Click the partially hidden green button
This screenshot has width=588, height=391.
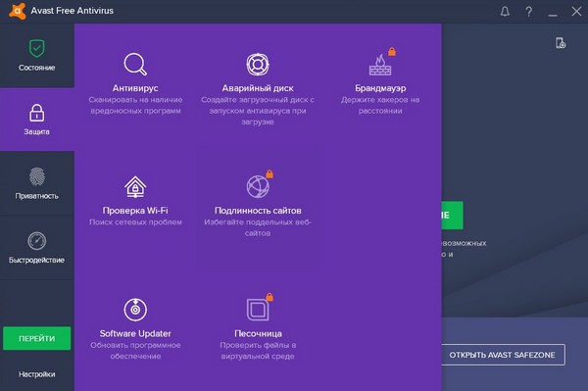tap(452, 216)
